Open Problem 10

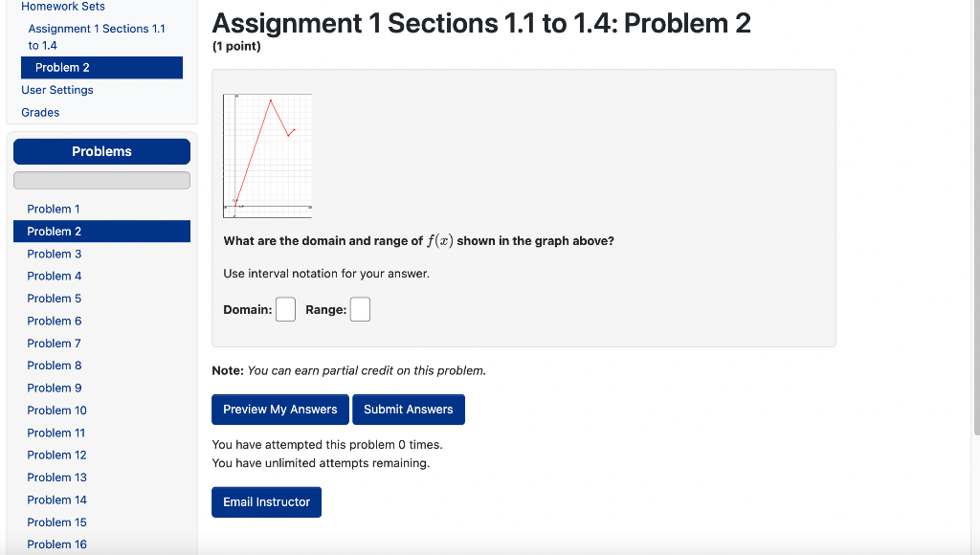point(56,410)
